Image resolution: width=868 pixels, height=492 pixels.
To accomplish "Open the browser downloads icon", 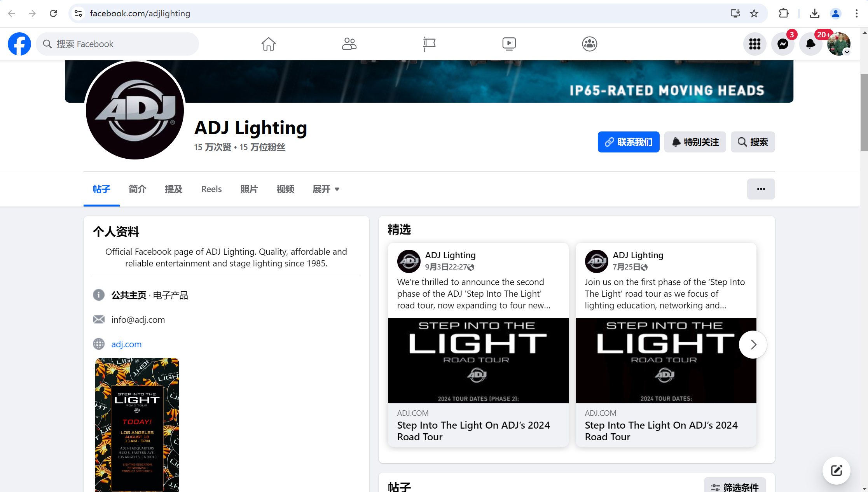I will [815, 14].
